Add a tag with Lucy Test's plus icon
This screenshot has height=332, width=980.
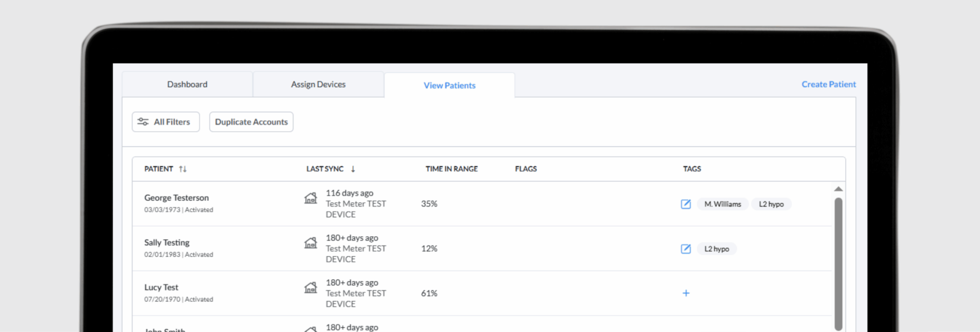[686, 293]
